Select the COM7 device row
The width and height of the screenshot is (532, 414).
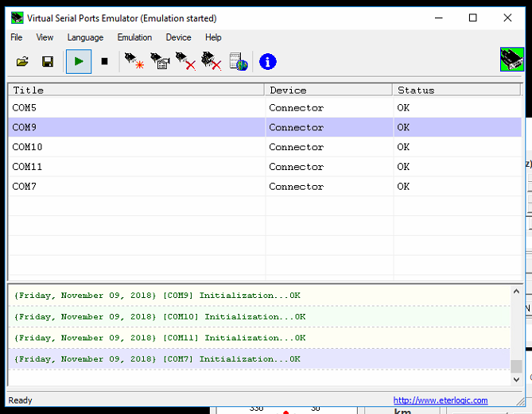click(265, 186)
